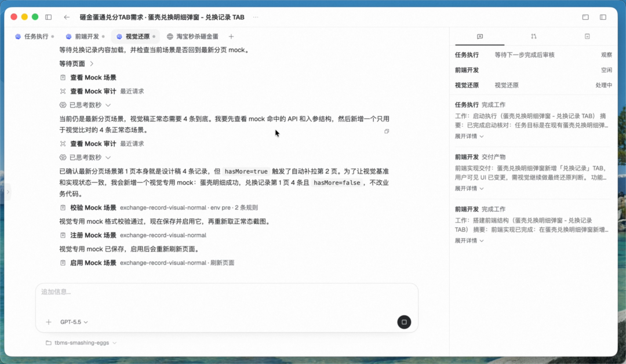The width and height of the screenshot is (626, 364).
Task: Open the GPT-5.5 model dropdown
Action: coord(74,322)
